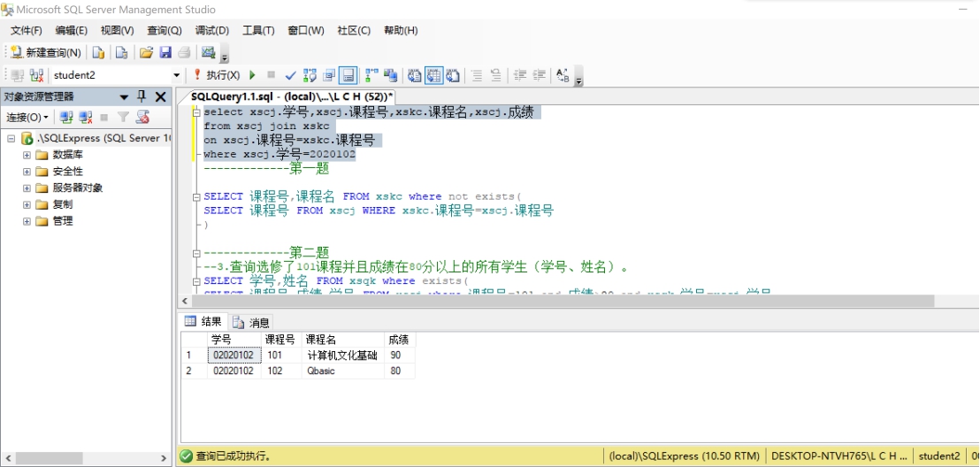Click the Filter funnel icon in Object Explorer
This screenshot has width=980, height=467.
click(x=123, y=117)
